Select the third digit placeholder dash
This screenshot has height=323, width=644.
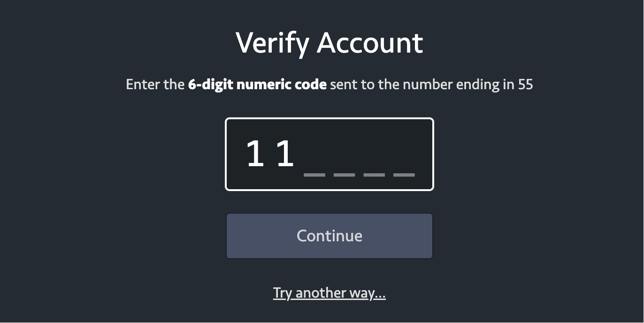(314, 174)
